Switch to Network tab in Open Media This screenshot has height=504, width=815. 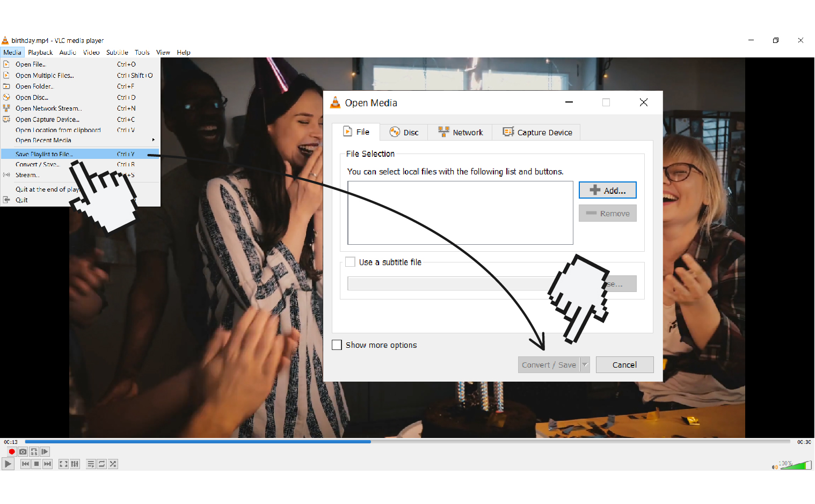tap(460, 133)
